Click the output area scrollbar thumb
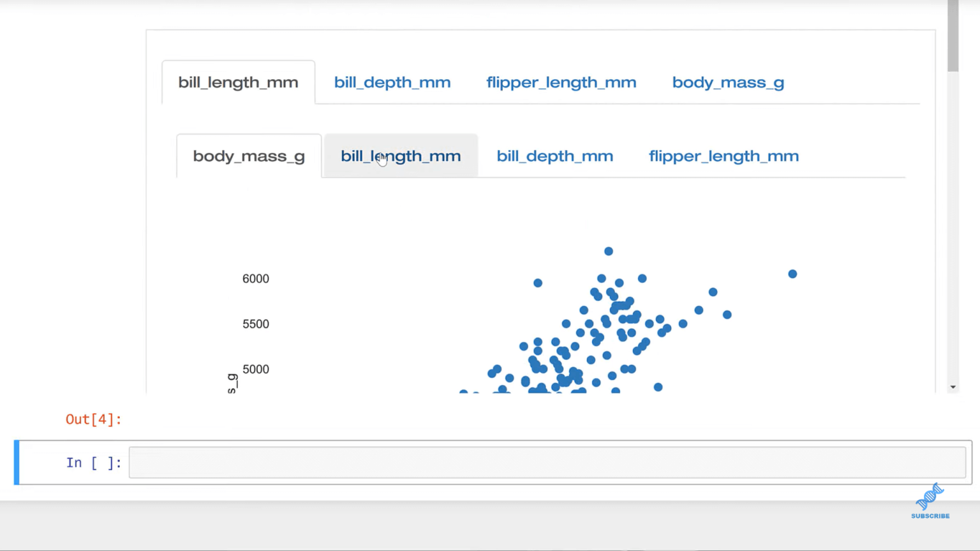 (x=953, y=36)
